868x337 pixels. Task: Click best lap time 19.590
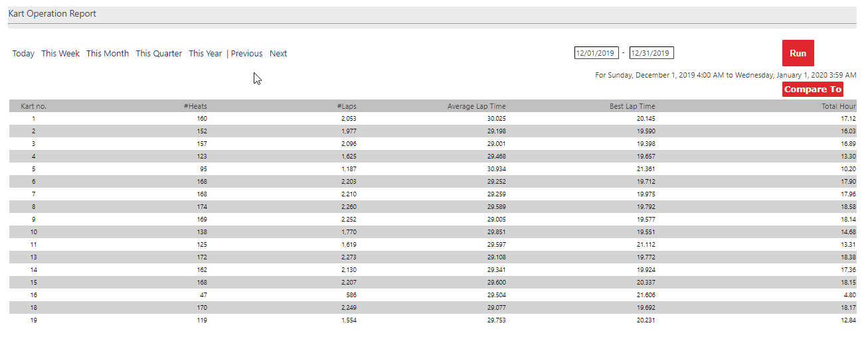point(646,131)
